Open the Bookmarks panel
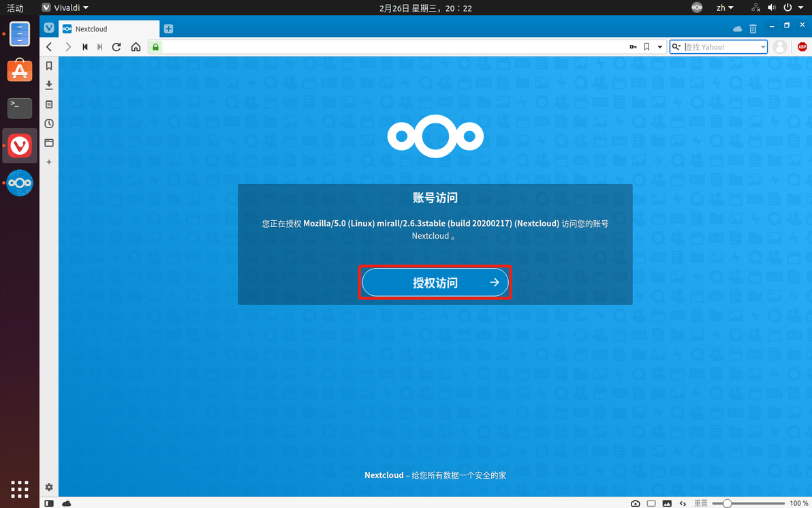The width and height of the screenshot is (812, 508). point(49,66)
